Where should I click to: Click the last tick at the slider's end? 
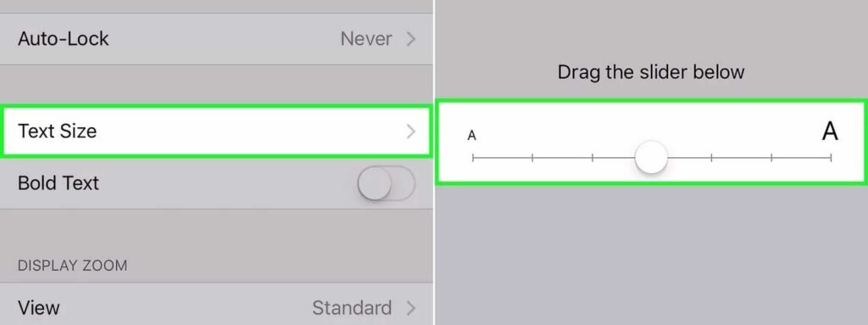(x=831, y=158)
